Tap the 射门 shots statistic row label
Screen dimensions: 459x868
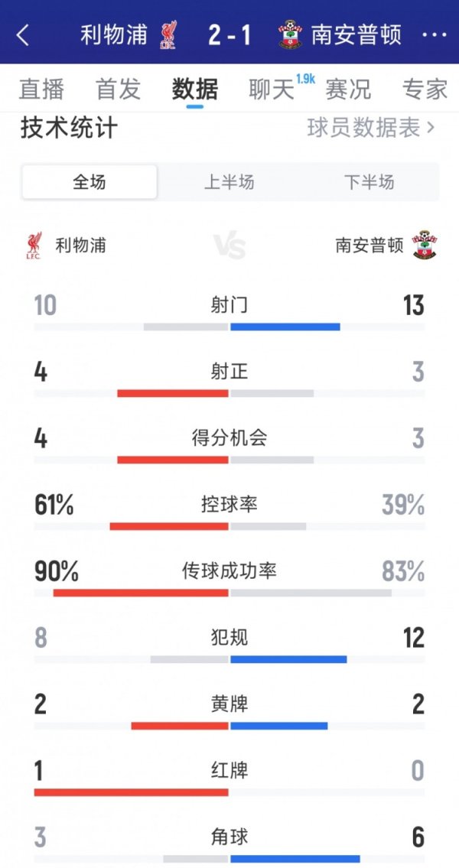[x=229, y=306]
